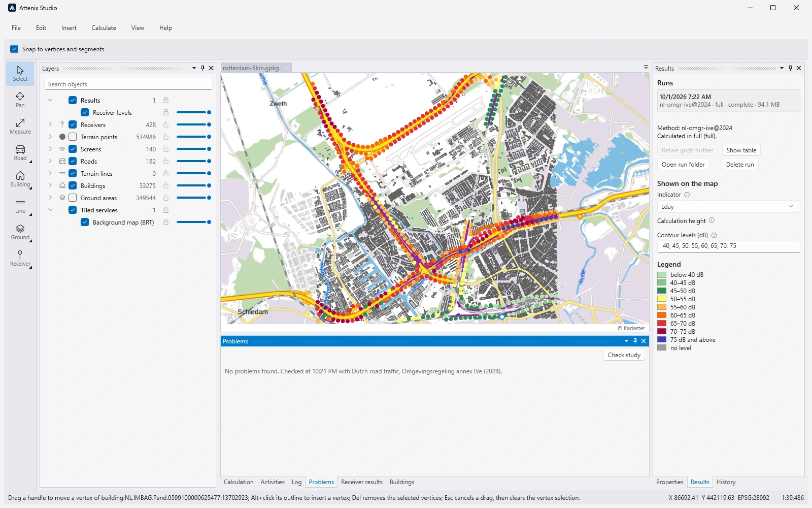Pin the Layers panel
The height and width of the screenshot is (508, 812).
(x=202, y=68)
